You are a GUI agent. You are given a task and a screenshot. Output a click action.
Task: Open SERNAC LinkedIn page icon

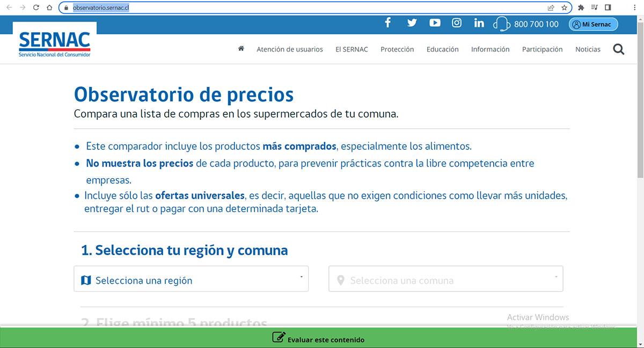(x=479, y=23)
